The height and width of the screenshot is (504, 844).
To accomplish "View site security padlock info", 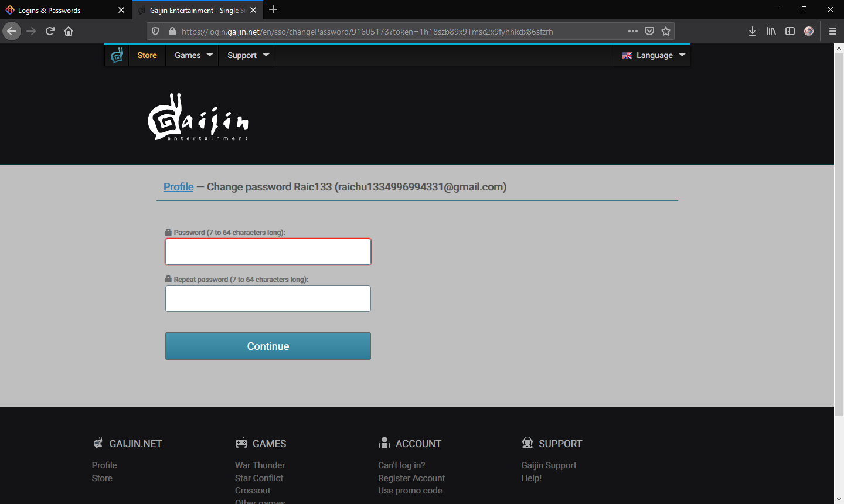I will coord(172,31).
